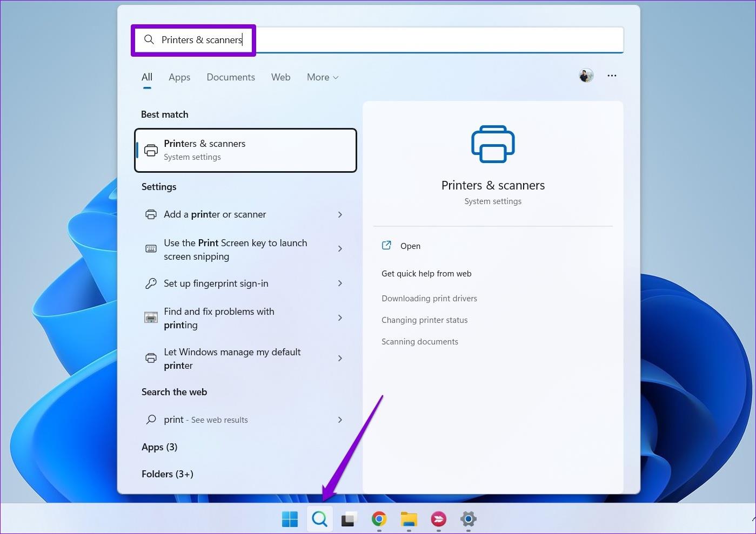Open the Scanning documents help link

pyautogui.click(x=420, y=341)
